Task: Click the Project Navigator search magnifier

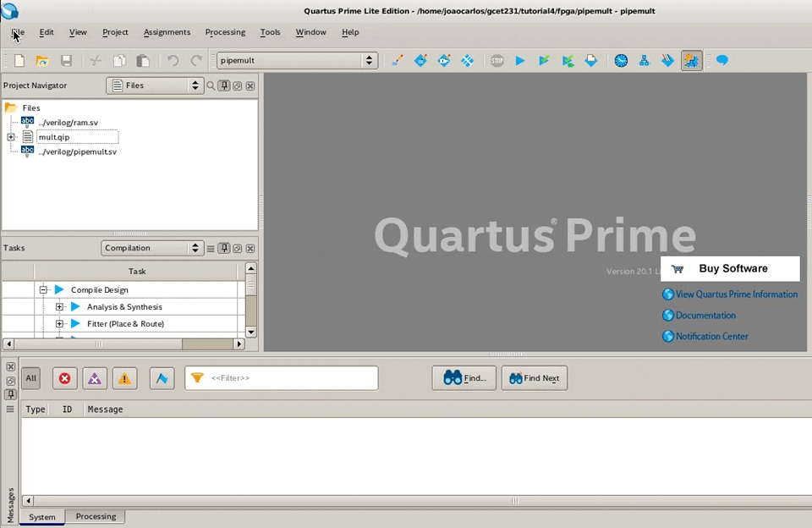Action: (211, 86)
